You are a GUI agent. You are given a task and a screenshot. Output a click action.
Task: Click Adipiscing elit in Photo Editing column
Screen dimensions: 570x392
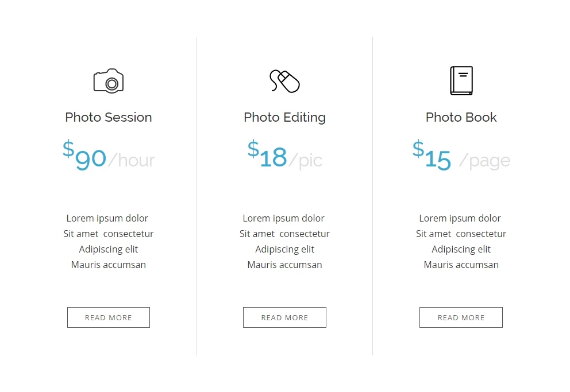tap(284, 249)
